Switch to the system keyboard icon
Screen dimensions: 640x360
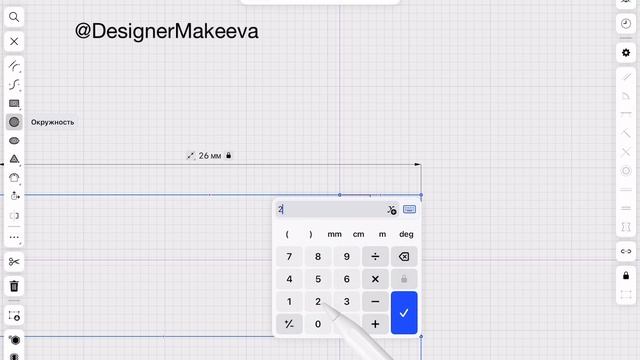pyautogui.click(x=409, y=209)
